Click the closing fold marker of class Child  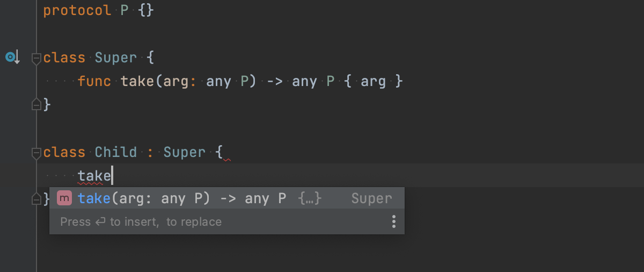[36, 199]
